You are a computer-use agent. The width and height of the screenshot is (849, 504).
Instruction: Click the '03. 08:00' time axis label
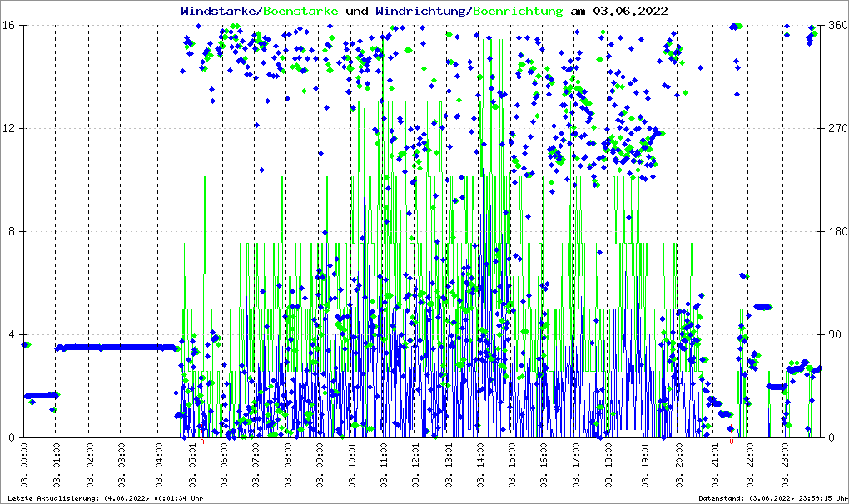tap(287, 465)
